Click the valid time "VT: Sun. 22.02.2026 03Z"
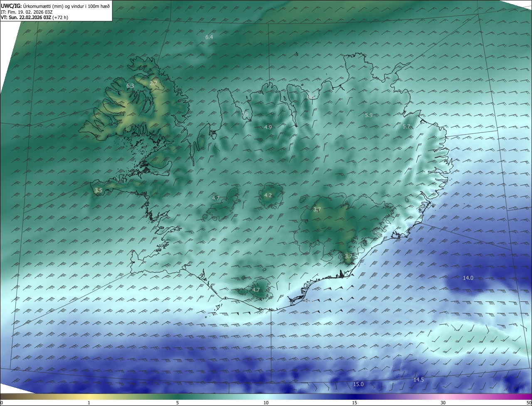 click(x=26, y=17)
